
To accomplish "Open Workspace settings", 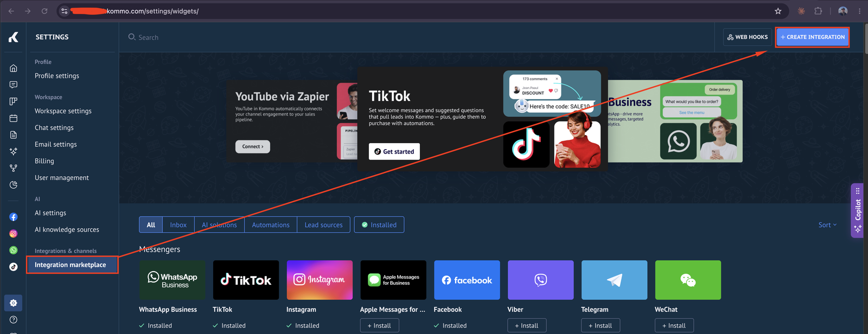I will [x=63, y=111].
